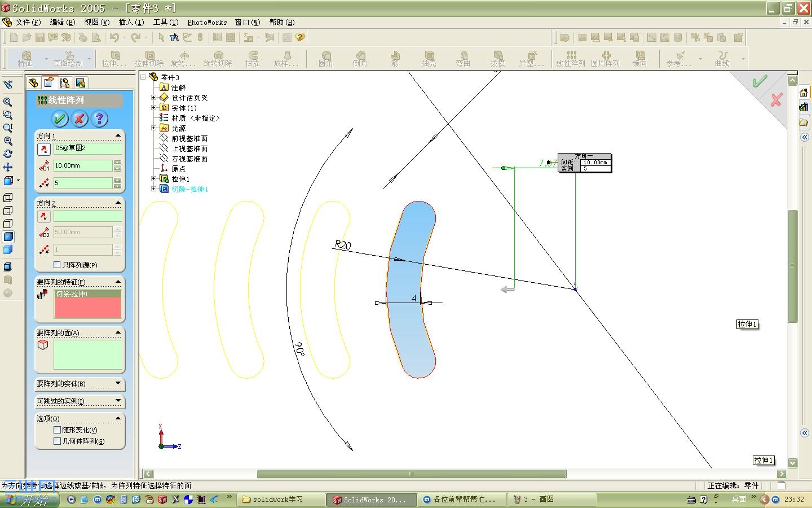Enable 随形变化 vary sketch checkbox
The image size is (812, 508).
pyautogui.click(x=57, y=430)
